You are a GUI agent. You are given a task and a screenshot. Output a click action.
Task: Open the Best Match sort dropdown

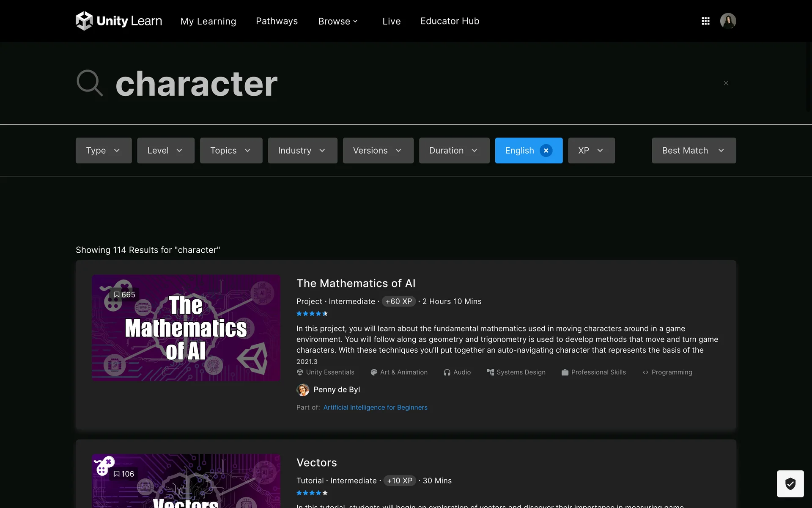coord(694,150)
